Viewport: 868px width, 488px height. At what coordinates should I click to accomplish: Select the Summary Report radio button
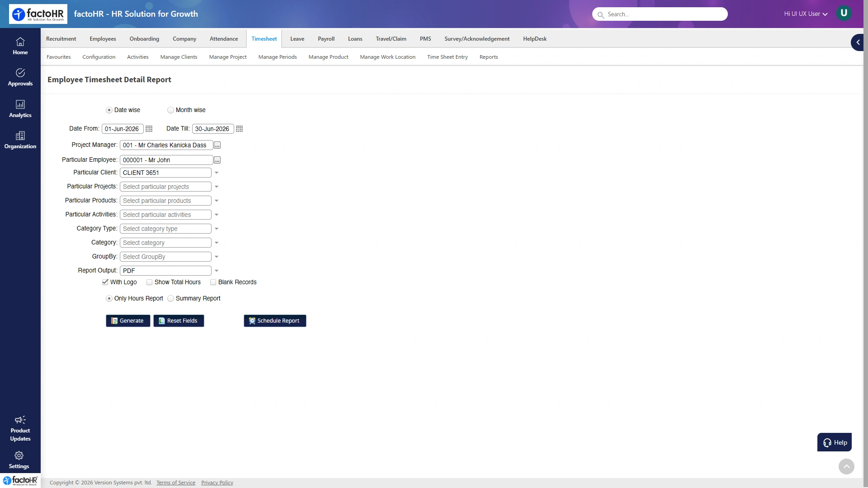tap(170, 299)
